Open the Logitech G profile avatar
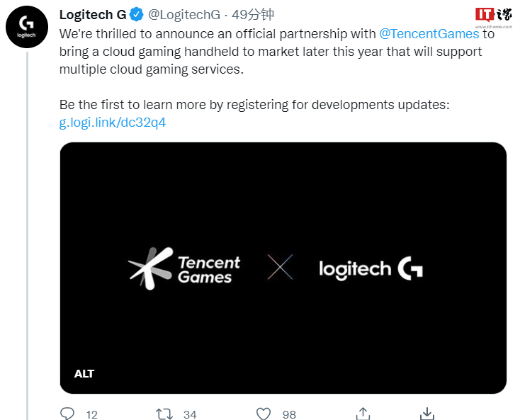 (x=27, y=27)
